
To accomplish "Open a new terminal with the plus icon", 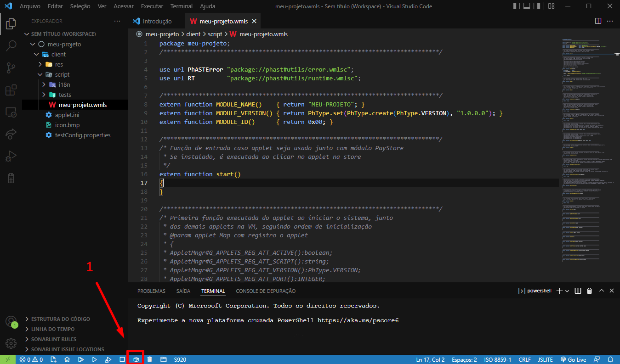I will point(559,291).
